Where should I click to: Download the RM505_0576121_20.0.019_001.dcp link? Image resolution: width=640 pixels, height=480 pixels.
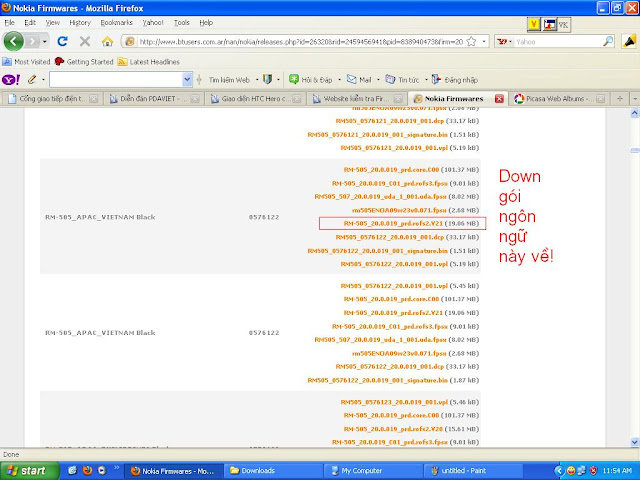pyautogui.click(x=390, y=121)
